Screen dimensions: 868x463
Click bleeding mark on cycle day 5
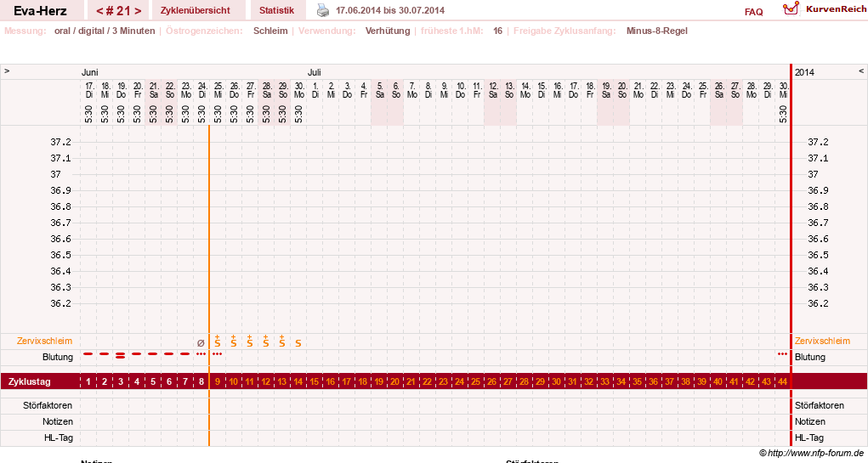tap(153, 353)
